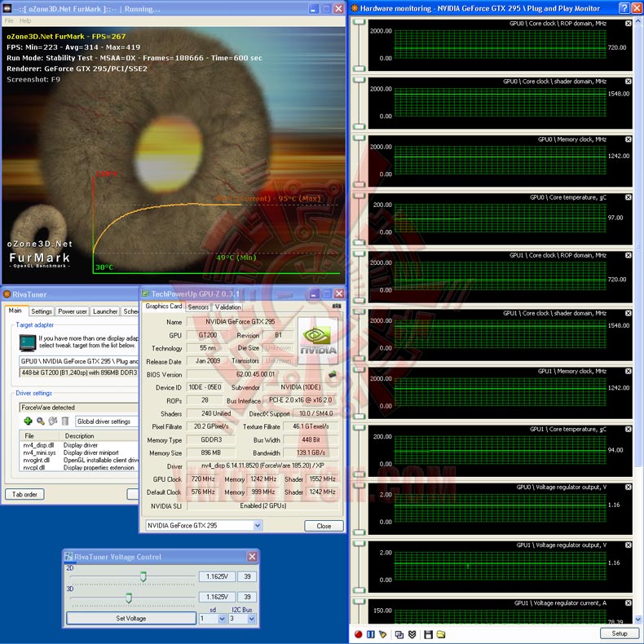Open the I2C Bus dropdown in Voltage Control

tap(252, 619)
